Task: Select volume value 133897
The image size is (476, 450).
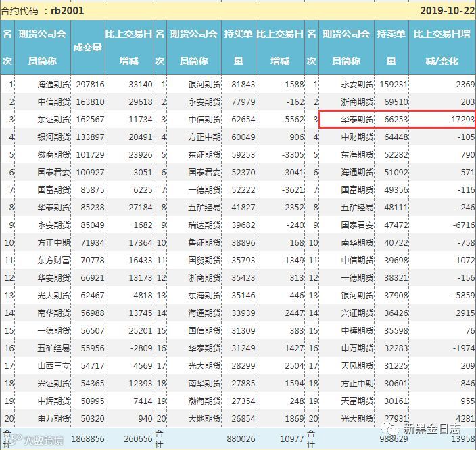Action: (90, 137)
